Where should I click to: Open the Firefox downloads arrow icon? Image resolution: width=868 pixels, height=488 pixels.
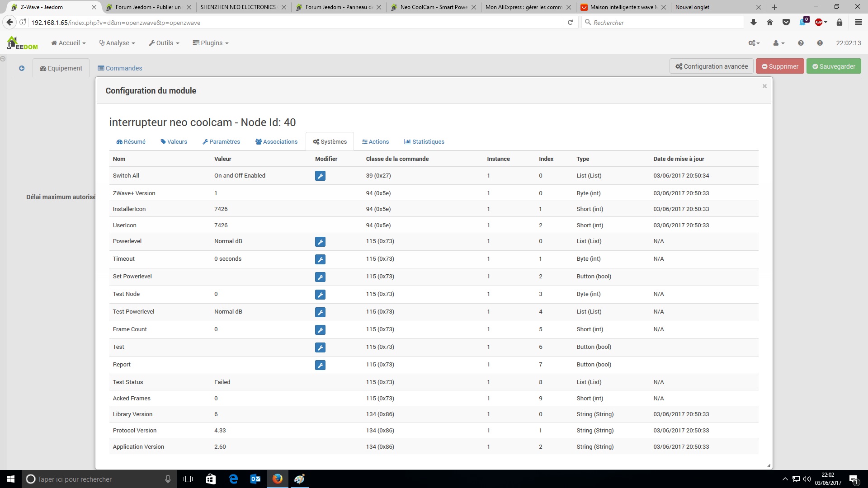pyautogui.click(x=753, y=22)
